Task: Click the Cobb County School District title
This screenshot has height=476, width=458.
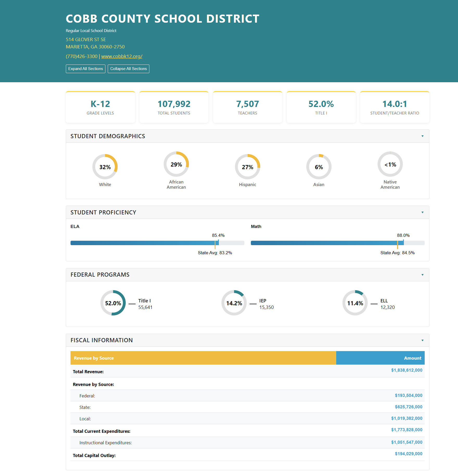Action: pyautogui.click(x=163, y=19)
